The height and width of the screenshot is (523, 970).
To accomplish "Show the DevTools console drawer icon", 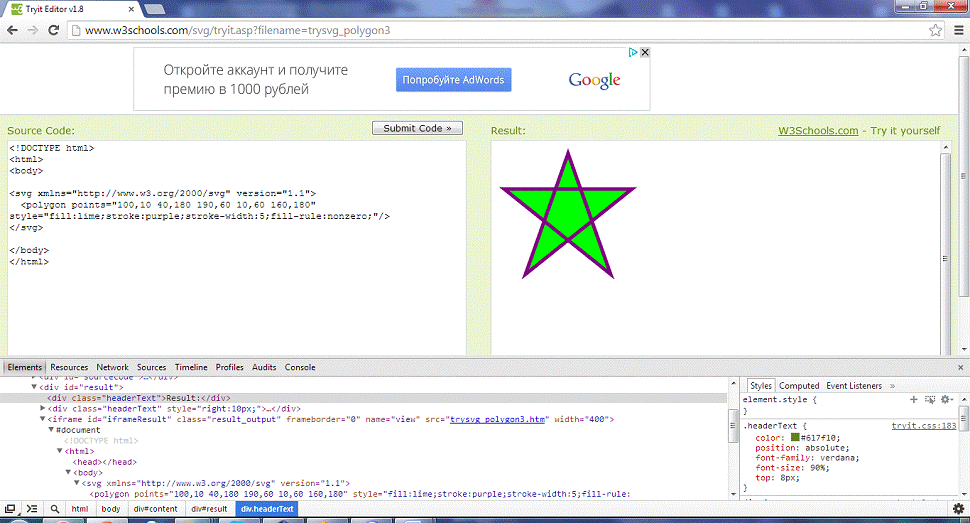I will click(31, 509).
